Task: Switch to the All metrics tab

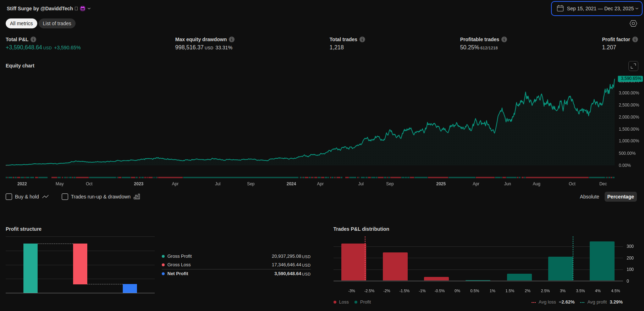Action: [x=21, y=23]
